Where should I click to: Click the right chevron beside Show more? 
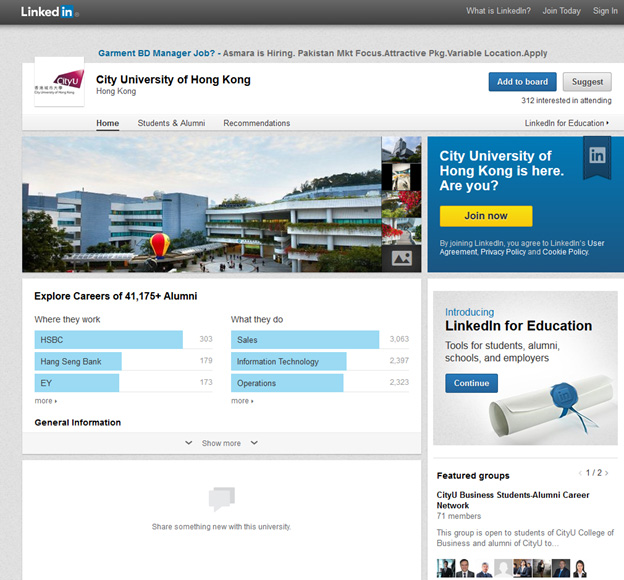254,443
